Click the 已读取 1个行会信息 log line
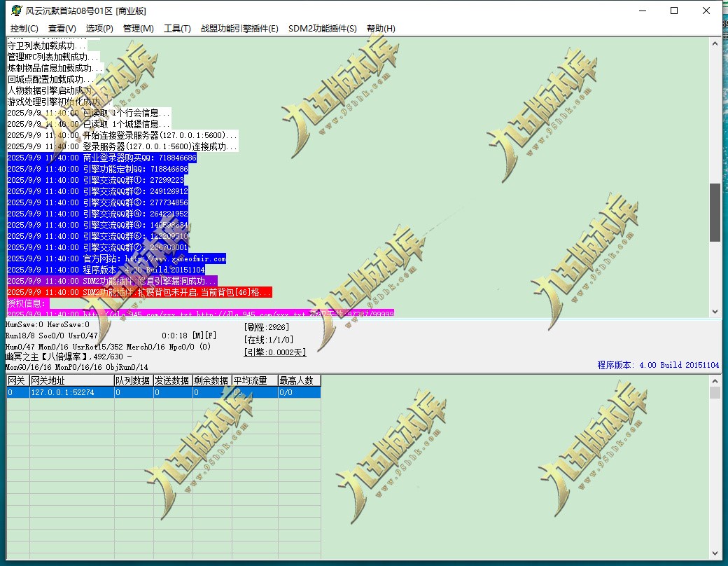Viewport: 728px width, 566px height. 89,113
